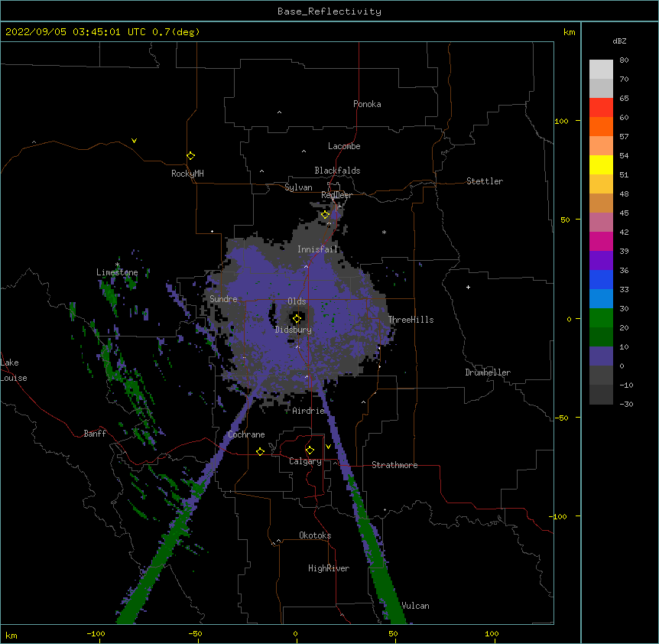This screenshot has height=644, width=659.
Task: Click the 45 value in dBZ legend
Action: click(624, 213)
